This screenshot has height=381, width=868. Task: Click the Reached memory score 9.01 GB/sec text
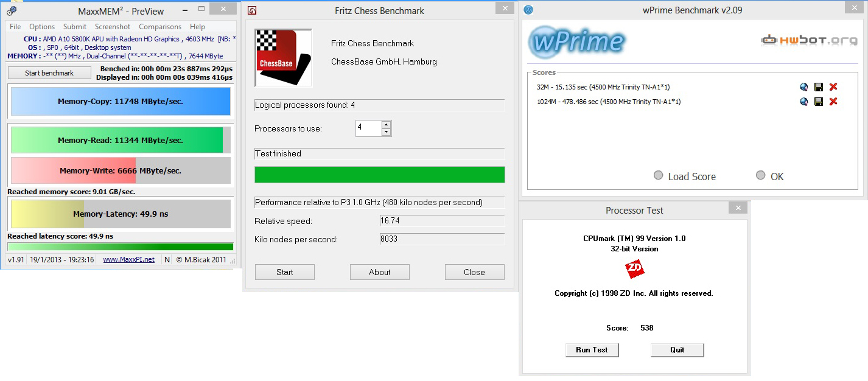click(x=71, y=192)
